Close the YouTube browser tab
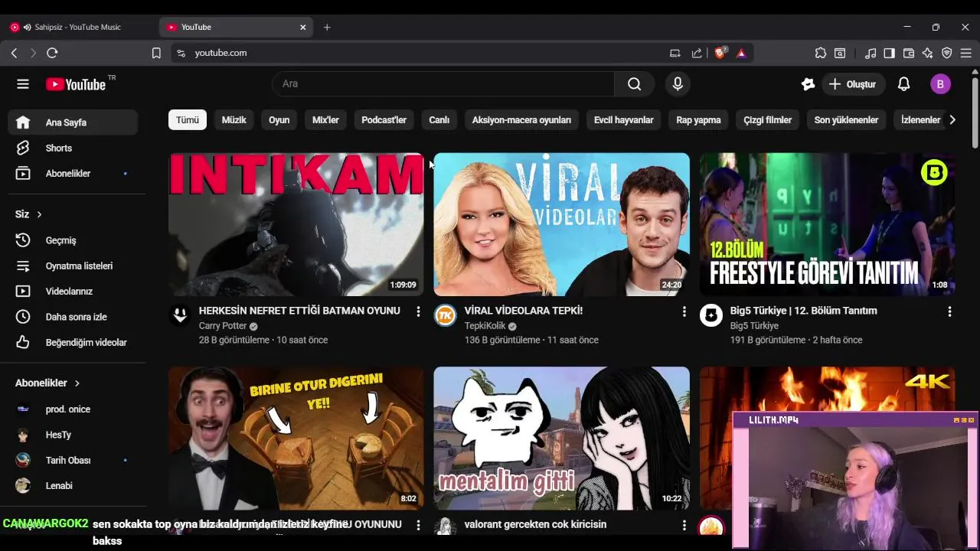980x551 pixels. click(302, 27)
